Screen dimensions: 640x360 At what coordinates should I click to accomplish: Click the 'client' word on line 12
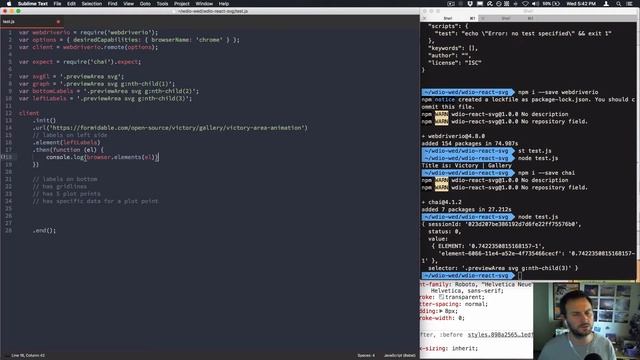pyautogui.click(x=29, y=113)
